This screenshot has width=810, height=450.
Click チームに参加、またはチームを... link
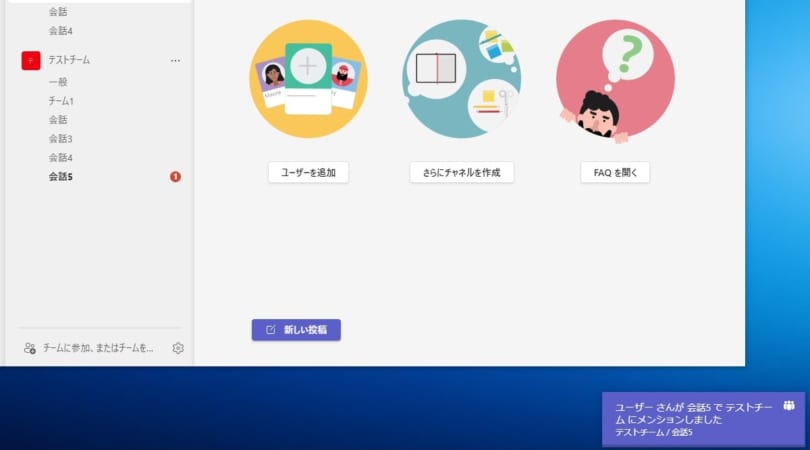98,348
